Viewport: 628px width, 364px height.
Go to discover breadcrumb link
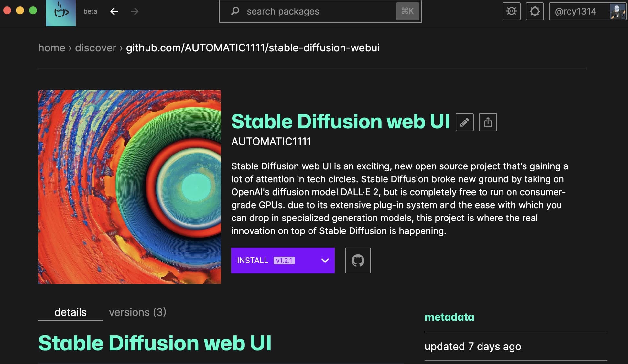95,48
